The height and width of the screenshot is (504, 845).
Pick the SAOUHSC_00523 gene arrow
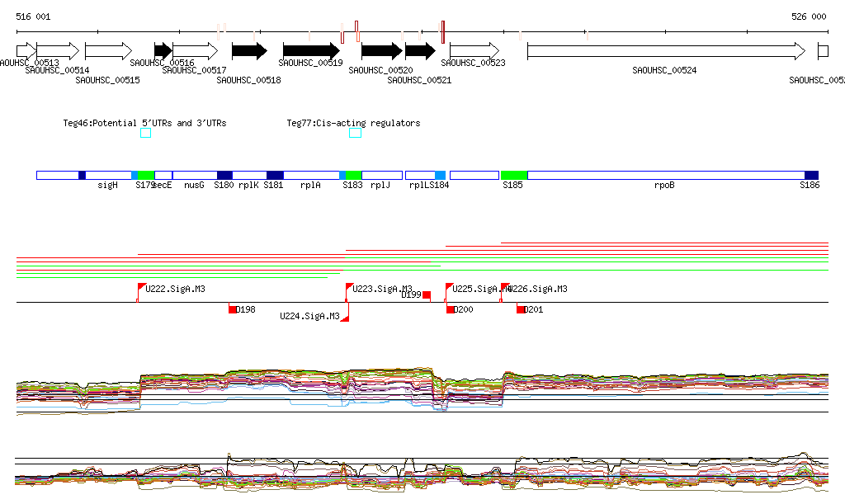474,51
